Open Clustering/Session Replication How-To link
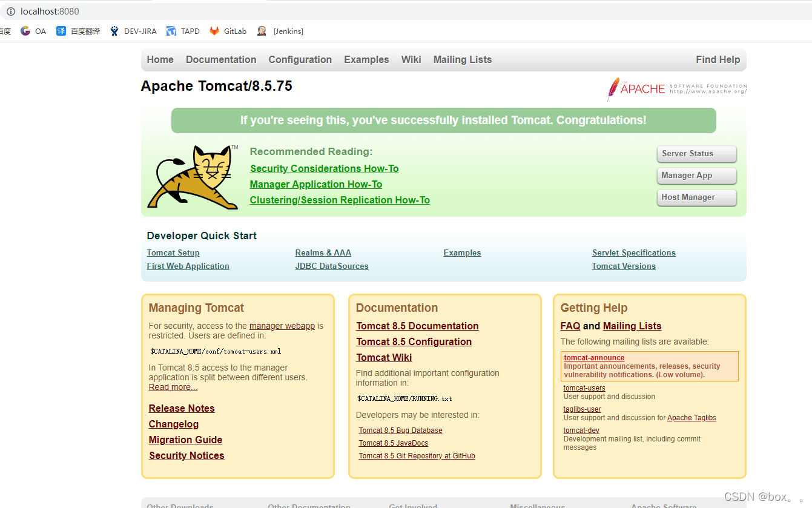Screen dimensions: 812x508 [x=340, y=200]
